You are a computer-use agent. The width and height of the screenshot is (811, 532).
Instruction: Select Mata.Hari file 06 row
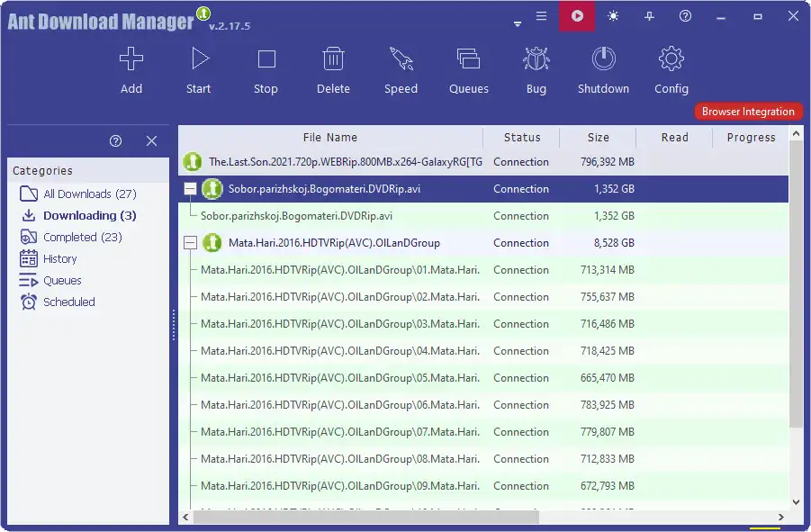coord(483,405)
